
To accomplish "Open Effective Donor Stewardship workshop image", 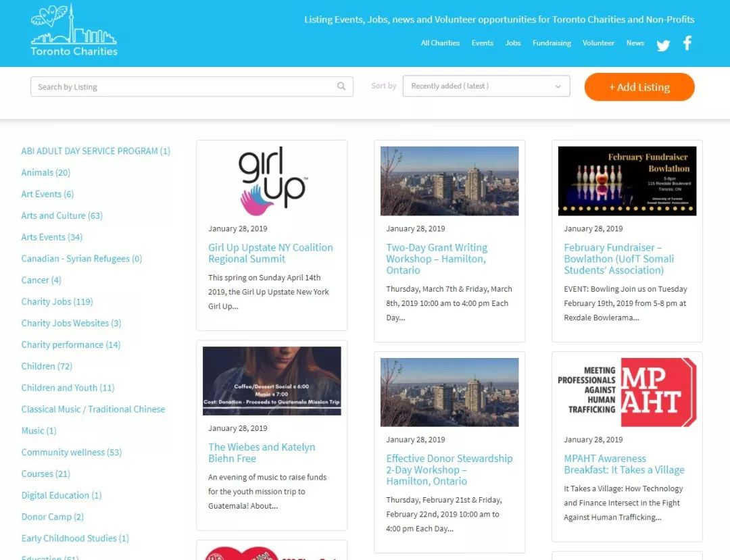I will (x=449, y=392).
